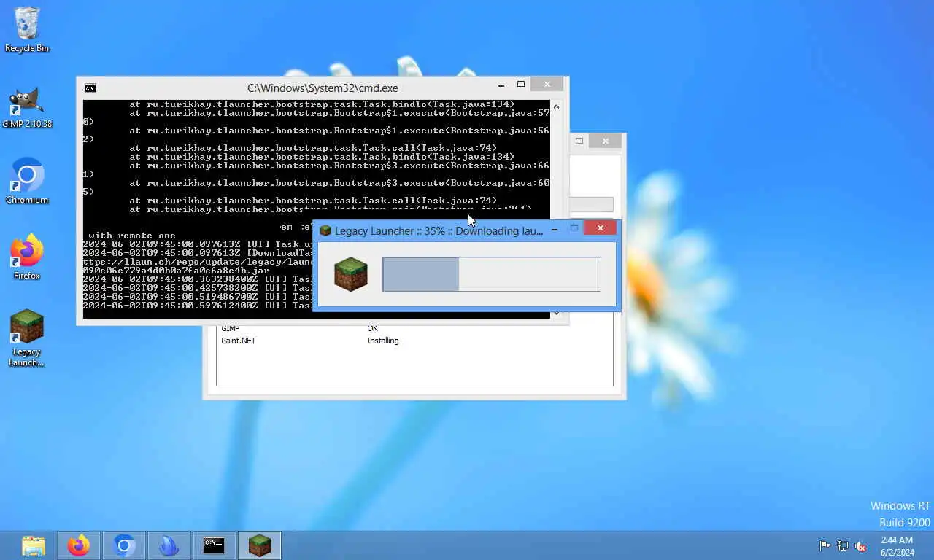Image resolution: width=934 pixels, height=560 pixels.
Task: Click the muted volume tray icon
Action: [860, 545]
